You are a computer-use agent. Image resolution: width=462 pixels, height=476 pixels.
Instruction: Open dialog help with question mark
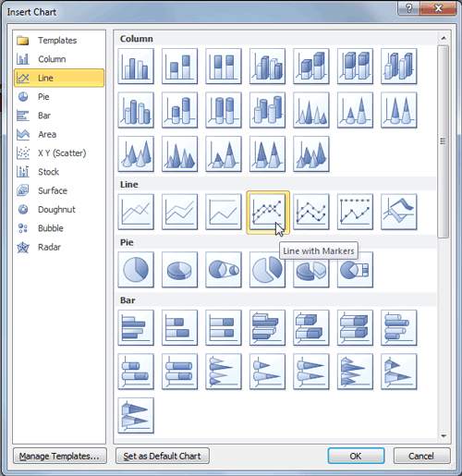[x=408, y=8]
